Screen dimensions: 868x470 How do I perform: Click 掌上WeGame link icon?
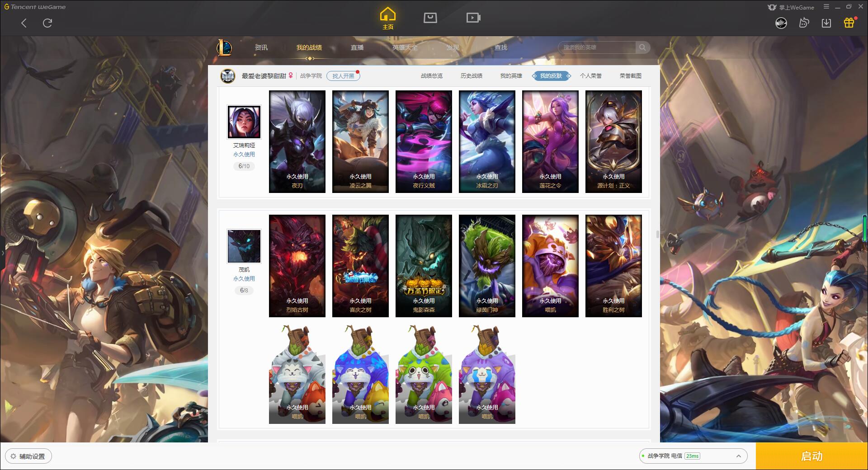[x=791, y=7]
